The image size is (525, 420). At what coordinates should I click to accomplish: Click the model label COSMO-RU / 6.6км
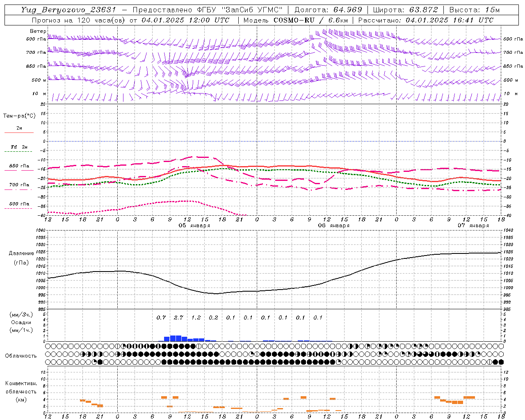[311, 20]
